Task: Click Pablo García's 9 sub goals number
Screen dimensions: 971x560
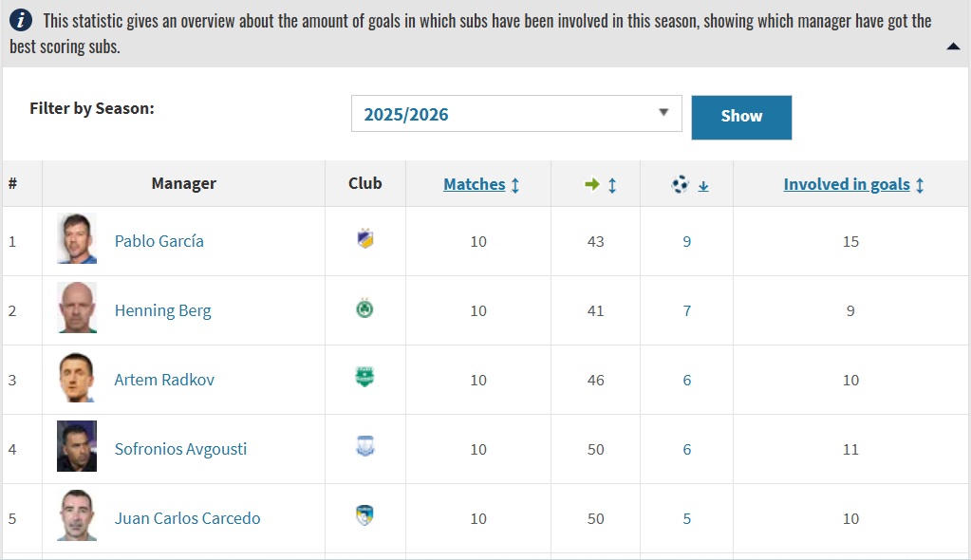Action: [687, 241]
